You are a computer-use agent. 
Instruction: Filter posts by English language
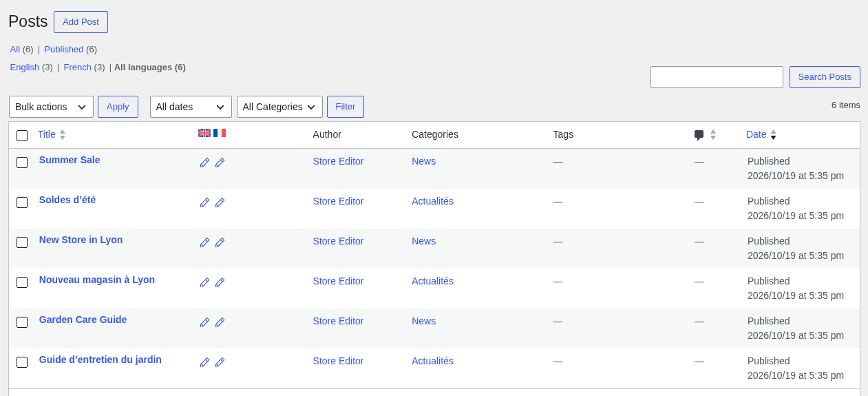[25, 67]
